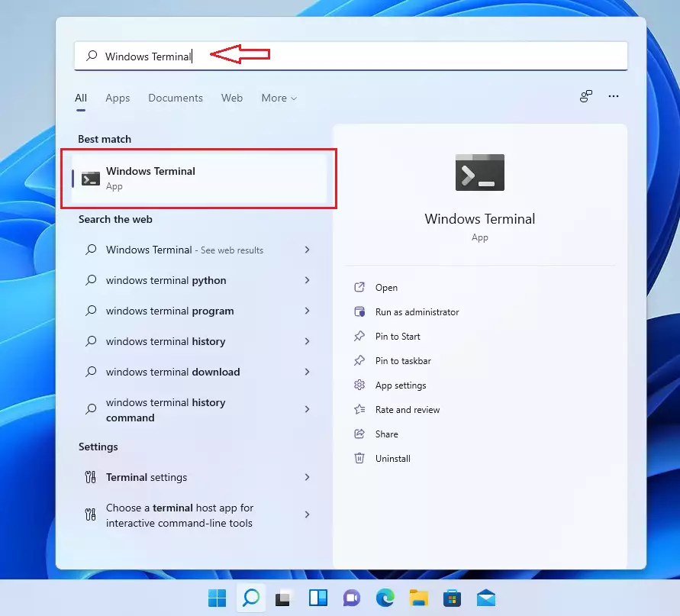Open the Mail app from the taskbar
This screenshot has width=680, height=616.
click(485, 598)
